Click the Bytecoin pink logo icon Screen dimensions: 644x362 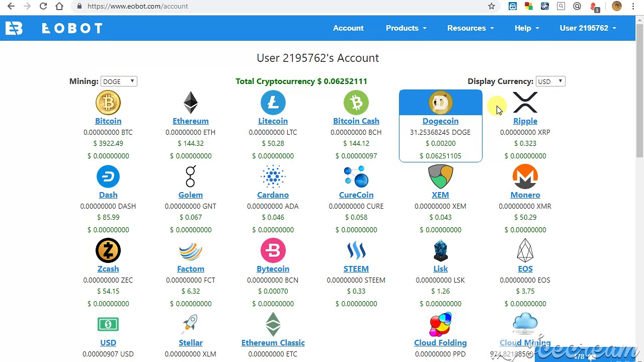(273, 250)
